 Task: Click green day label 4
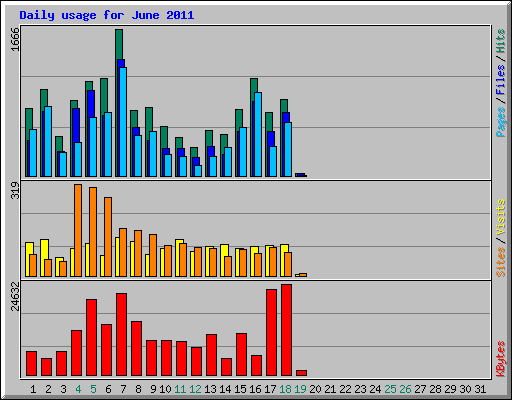(78, 389)
